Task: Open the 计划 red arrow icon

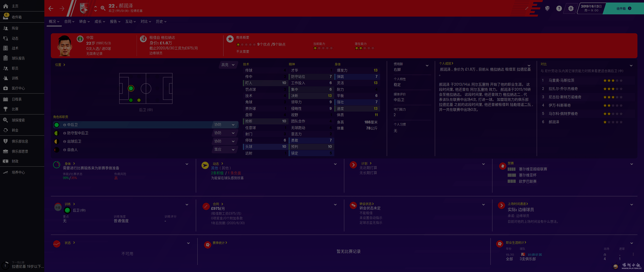Action: 353,165
